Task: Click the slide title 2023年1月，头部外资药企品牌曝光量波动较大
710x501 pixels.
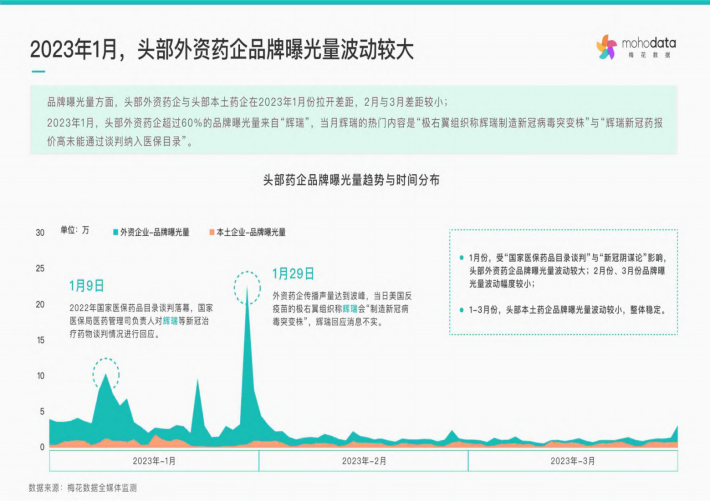Action: pos(222,49)
